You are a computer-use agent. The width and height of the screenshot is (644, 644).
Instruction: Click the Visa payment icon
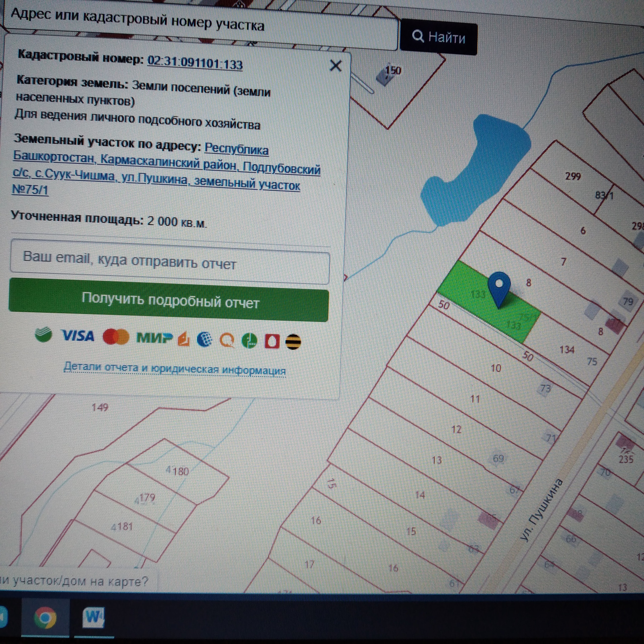78,336
